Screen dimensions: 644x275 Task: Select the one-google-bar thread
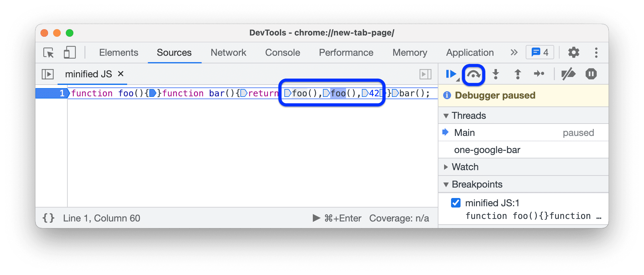[x=487, y=150]
